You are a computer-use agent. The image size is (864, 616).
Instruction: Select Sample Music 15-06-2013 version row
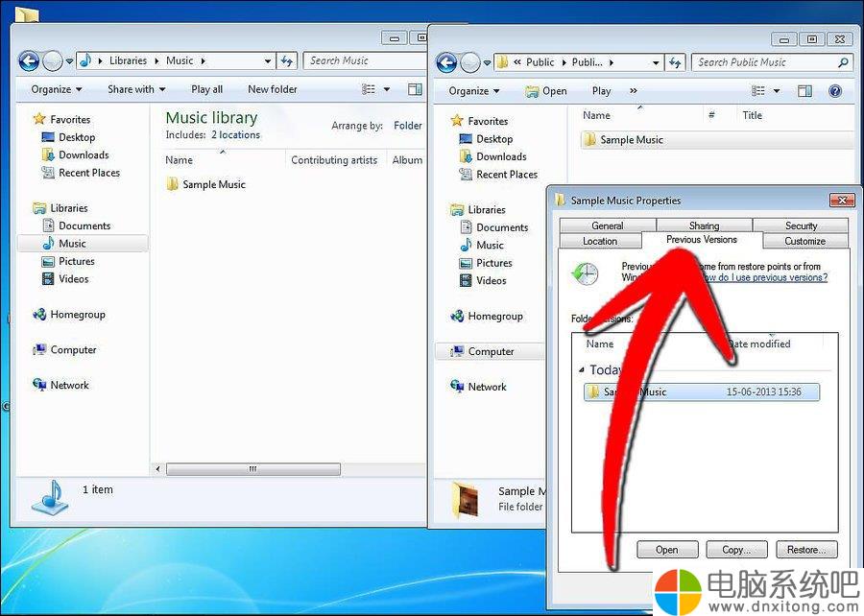702,391
